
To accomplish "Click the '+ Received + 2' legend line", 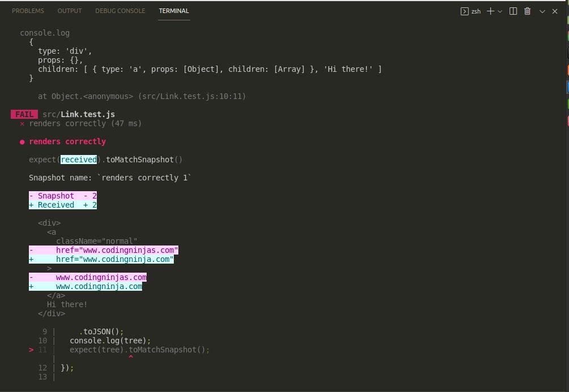I will point(63,205).
